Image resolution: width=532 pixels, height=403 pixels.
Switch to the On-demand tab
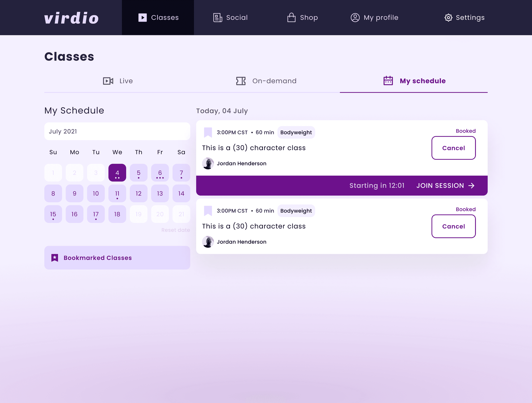click(x=274, y=81)
